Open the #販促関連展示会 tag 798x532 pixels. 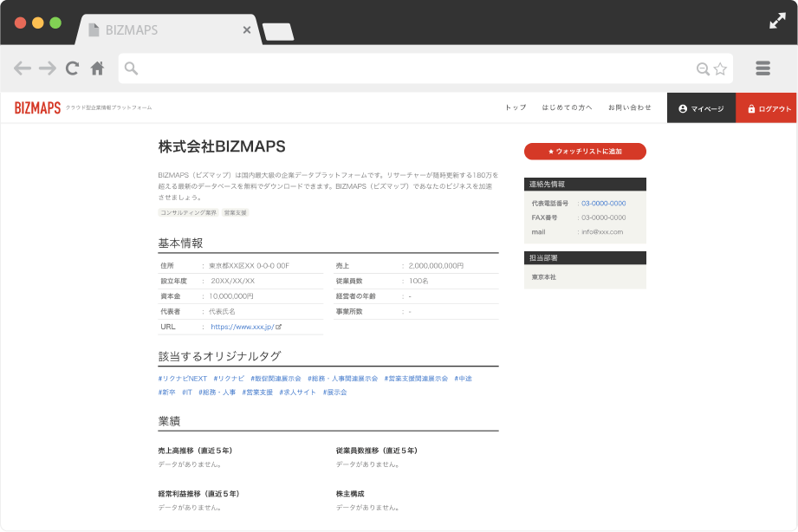pos(276,379)
